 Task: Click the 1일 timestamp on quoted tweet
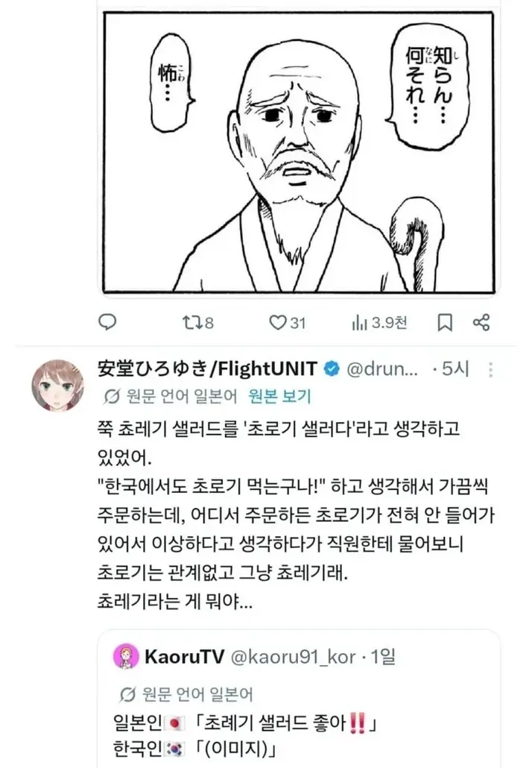(x=383, y=656)
